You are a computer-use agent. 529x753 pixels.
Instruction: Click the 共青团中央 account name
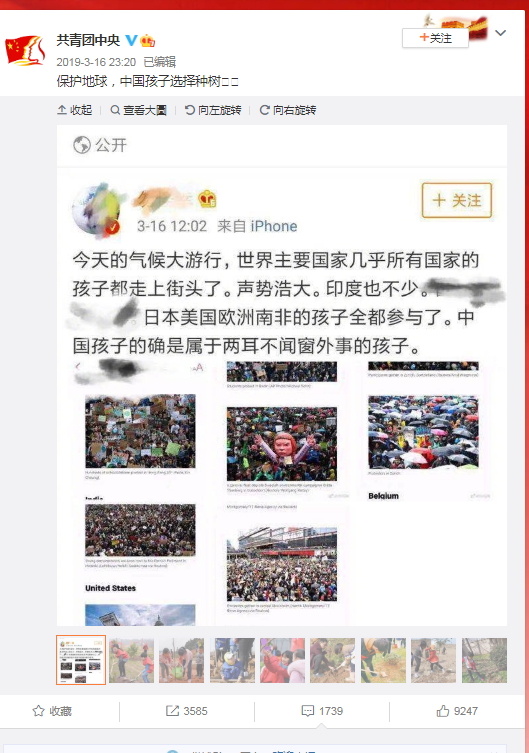(x=88, y=40)
